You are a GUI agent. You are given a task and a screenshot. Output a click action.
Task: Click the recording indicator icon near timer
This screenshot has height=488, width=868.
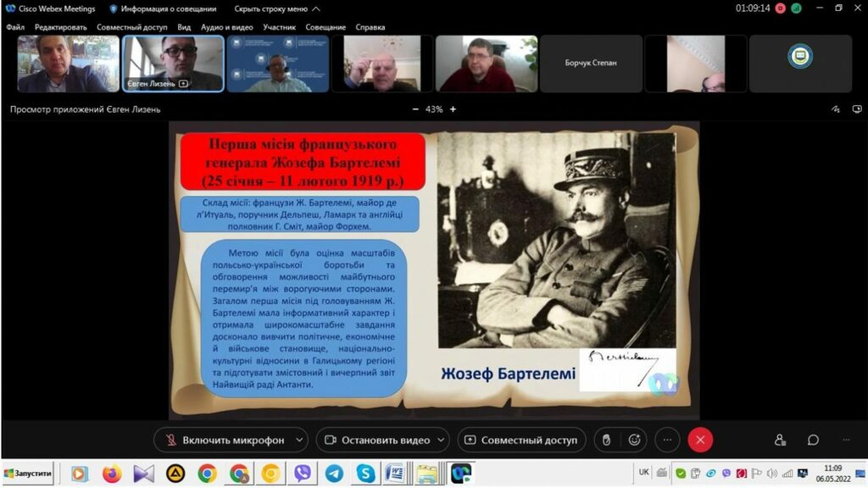[x=780, y=8]
